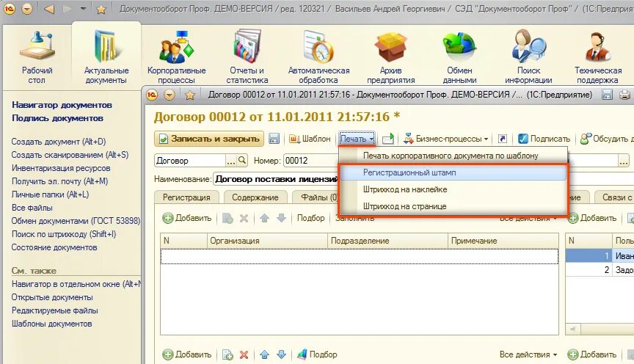The height and width of the screenshot is (364, 634).
Task: Open the Все действия menu in the lower toolbar
Action: [528, 354]
